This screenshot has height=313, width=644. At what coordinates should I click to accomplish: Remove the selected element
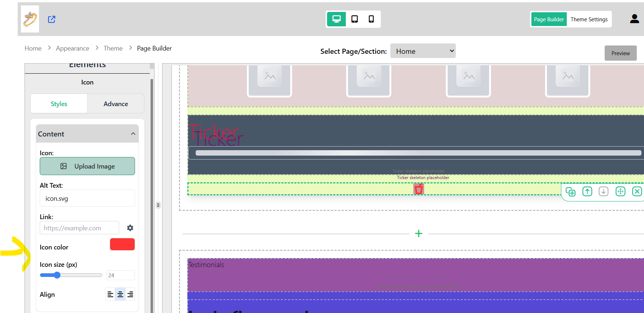coord(637,191)
